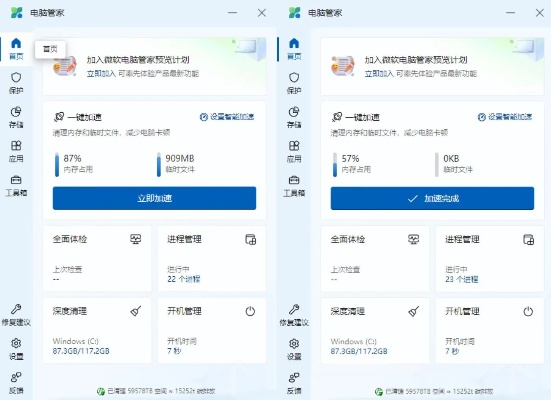Click 进程管理 card title in right window
This screenshot has height=400, width=551.
click(x=462, y=239)
